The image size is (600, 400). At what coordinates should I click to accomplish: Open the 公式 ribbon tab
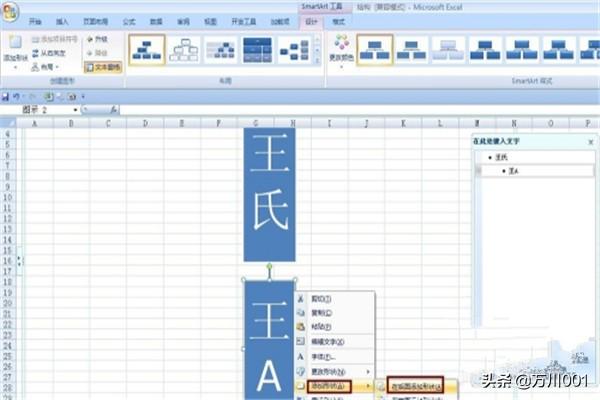pyautogui.click(x=129, y=22)
